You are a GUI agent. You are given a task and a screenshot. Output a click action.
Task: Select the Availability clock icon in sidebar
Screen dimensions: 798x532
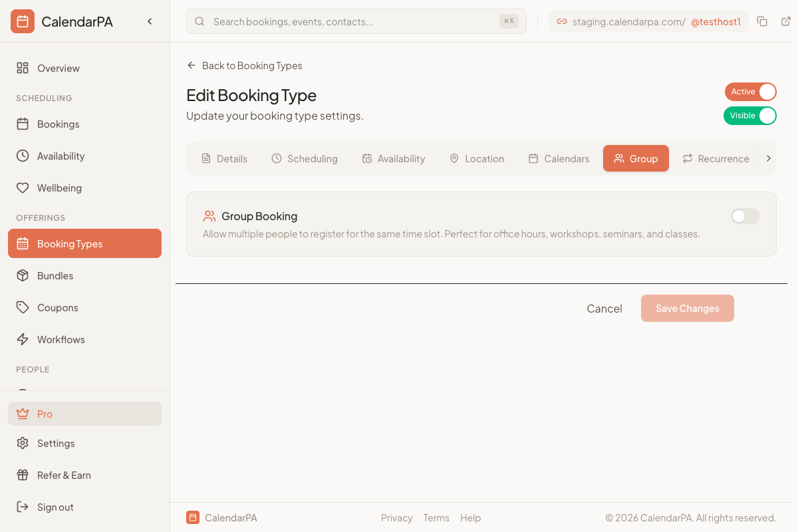tap(22, 156)
